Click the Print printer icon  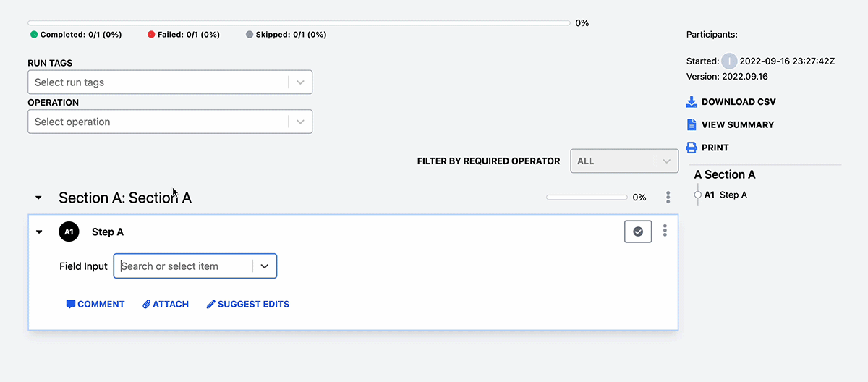point(692,148)
